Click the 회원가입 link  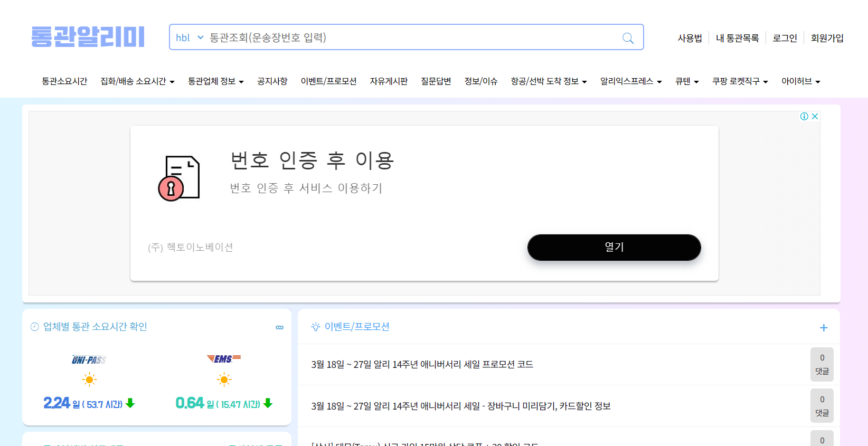(x=827, y=38)
